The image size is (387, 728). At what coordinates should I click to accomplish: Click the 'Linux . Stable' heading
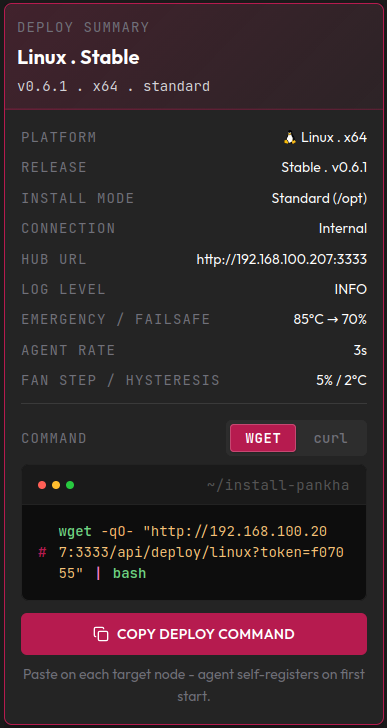(78, 58)
